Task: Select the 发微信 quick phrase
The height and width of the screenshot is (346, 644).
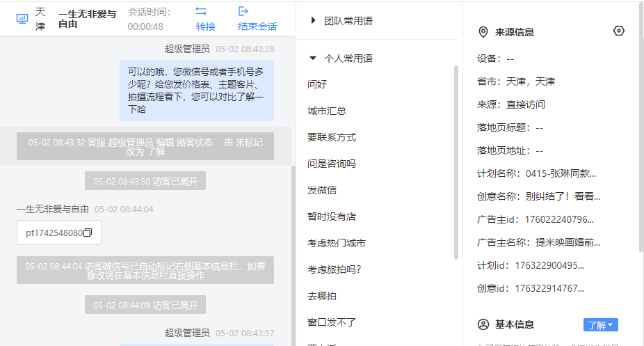Action: click(322, 190)
